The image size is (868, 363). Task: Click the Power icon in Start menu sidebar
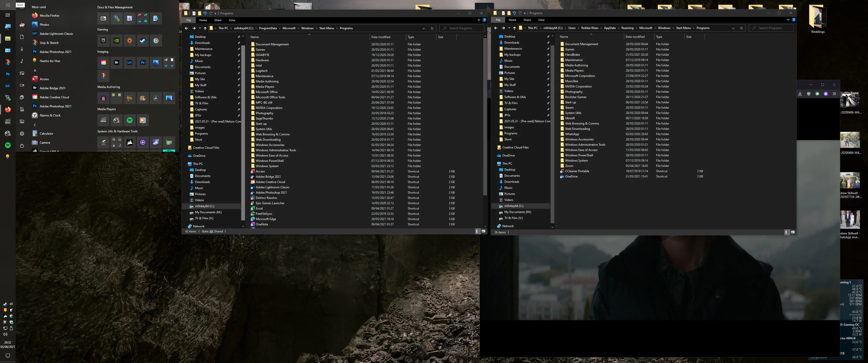pos(22,146)
